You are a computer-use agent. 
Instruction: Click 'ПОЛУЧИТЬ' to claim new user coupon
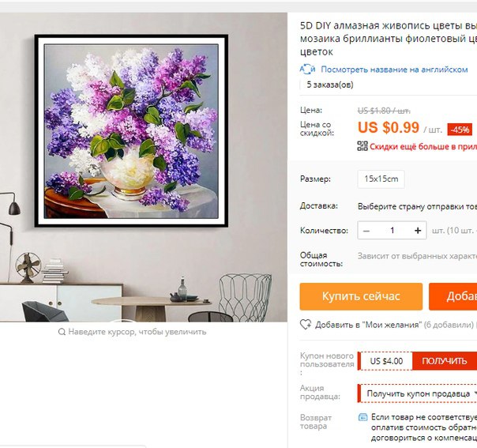(x=445, y=361)
